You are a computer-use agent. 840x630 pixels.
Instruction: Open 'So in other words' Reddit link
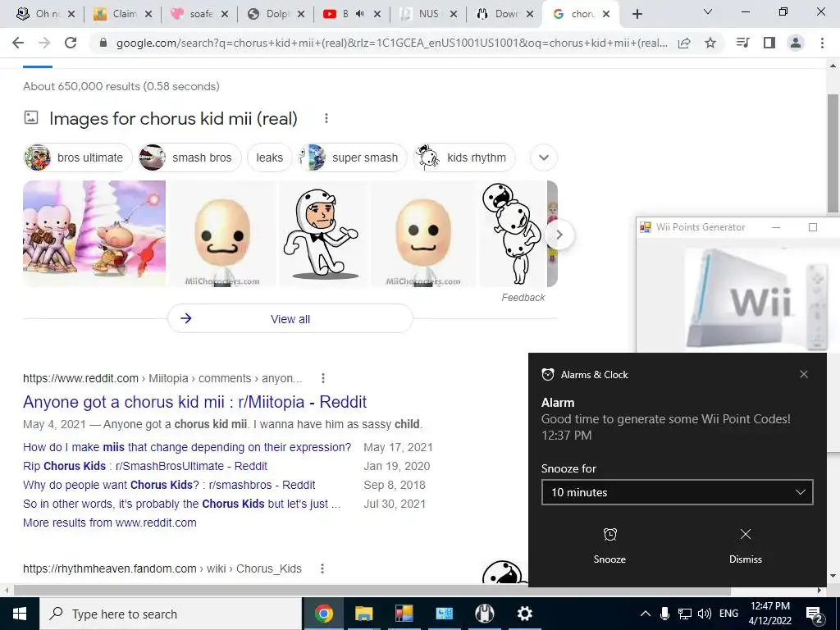point(181,504)
